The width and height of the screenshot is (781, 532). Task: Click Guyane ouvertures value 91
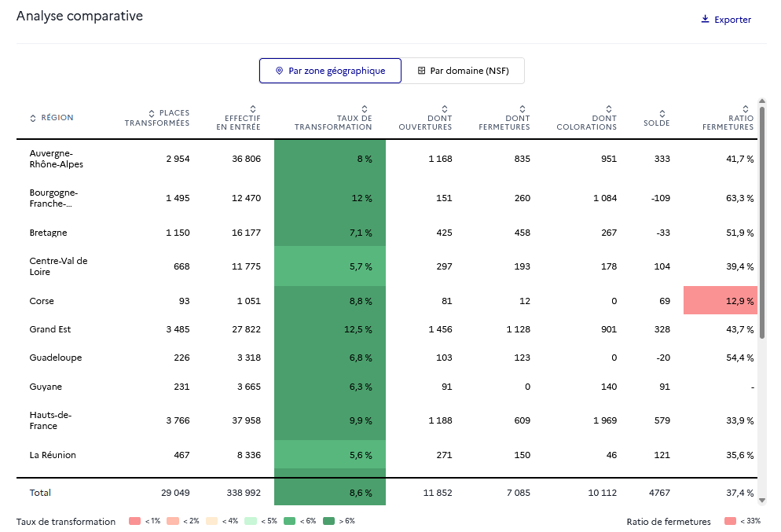click(x=447, y=387)
